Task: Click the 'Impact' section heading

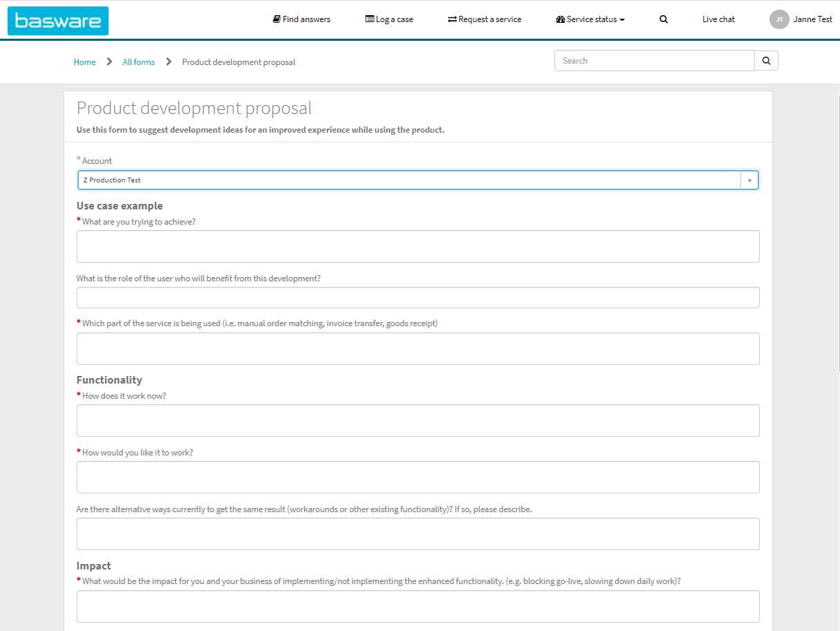Action: (x=94, y=566)
